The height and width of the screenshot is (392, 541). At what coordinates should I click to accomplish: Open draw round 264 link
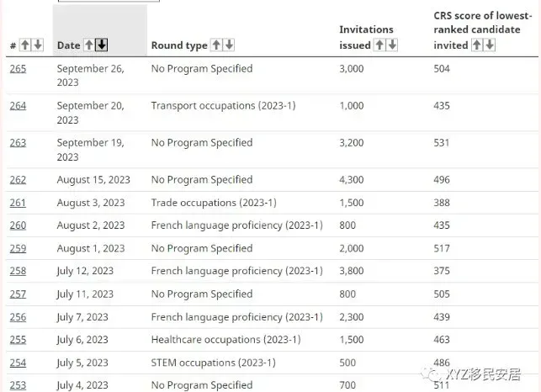coord(18,106)
